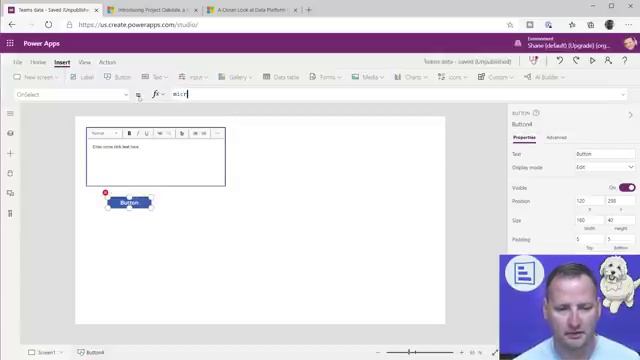Image resolution: width=640 pixels, height=360 pixels.
Task: Toggle the Visible switch off
Action: coord(627,188)
